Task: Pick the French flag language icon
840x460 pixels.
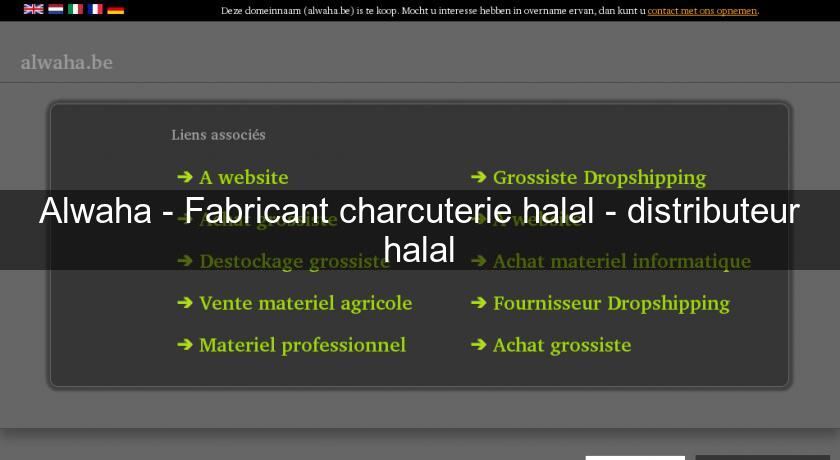Action: tap(95, 9)
